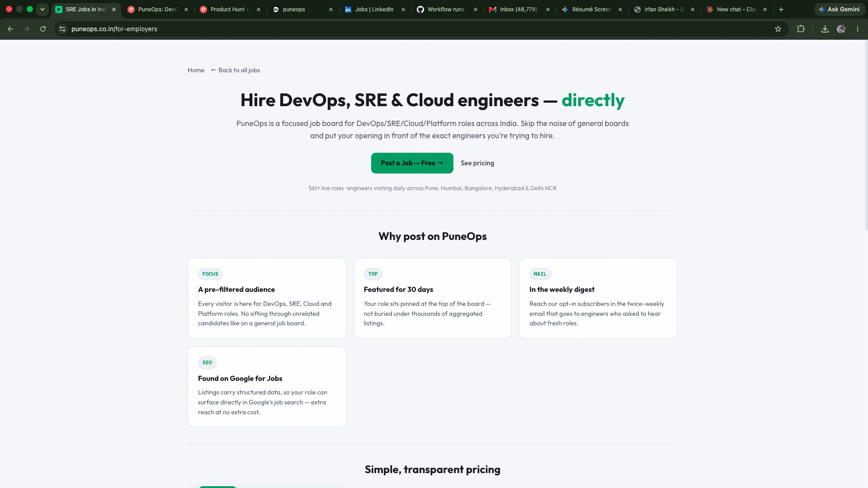Expand the tab search dropdown arrow
Viewport: 868px width, 488px height.
tap(42, 9)
